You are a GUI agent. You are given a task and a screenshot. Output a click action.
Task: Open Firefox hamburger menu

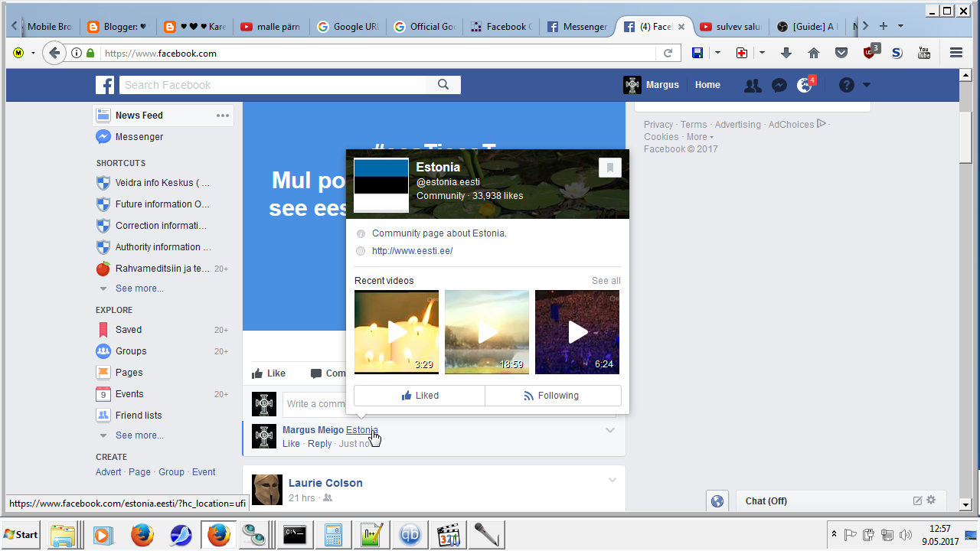(955, 53)
